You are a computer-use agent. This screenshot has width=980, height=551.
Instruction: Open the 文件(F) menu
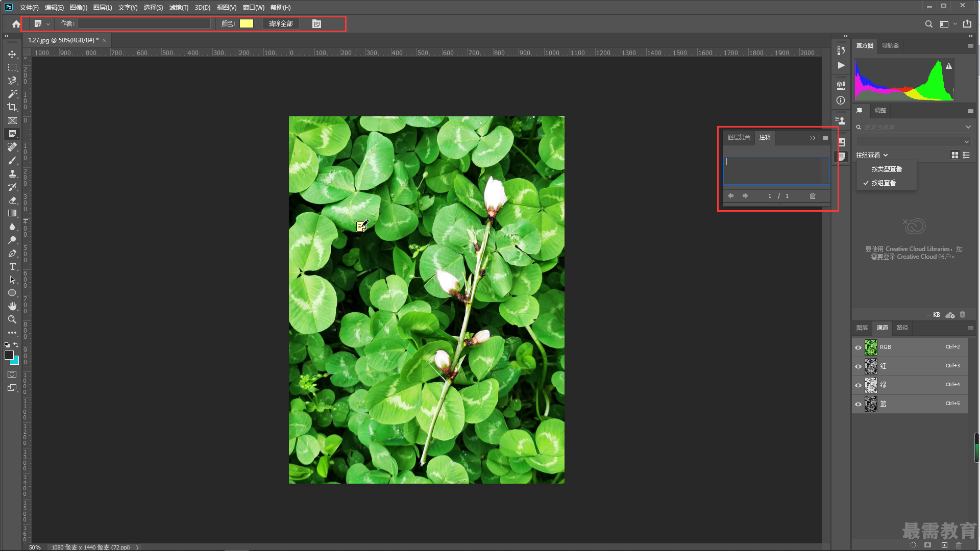coord(29,8)
